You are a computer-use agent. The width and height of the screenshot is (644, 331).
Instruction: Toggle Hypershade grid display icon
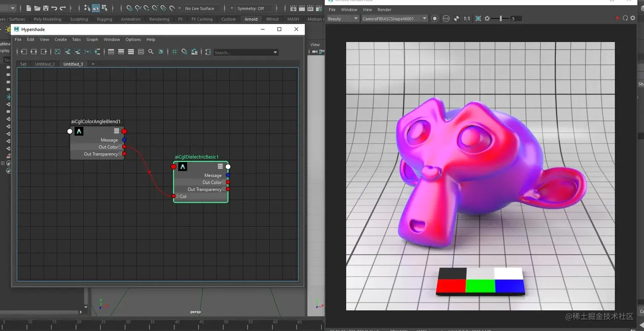coord(174,52)
